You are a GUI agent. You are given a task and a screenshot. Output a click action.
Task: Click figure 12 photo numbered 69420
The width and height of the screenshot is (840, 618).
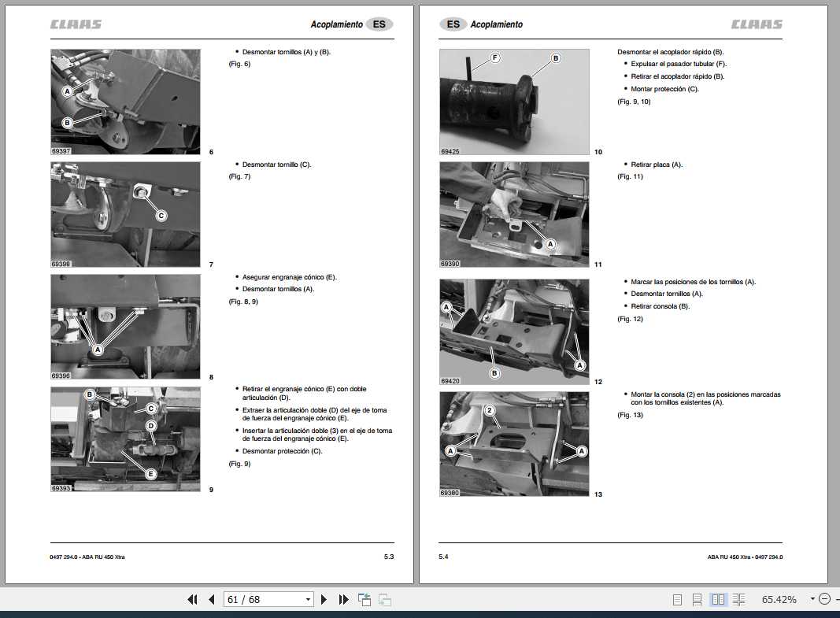(514, 331)
